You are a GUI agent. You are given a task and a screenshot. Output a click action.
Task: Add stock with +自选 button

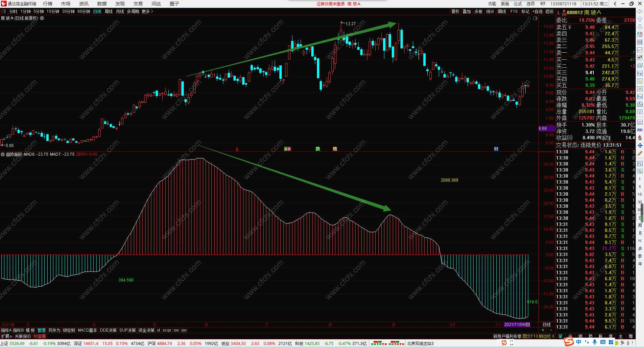point(538,11)
